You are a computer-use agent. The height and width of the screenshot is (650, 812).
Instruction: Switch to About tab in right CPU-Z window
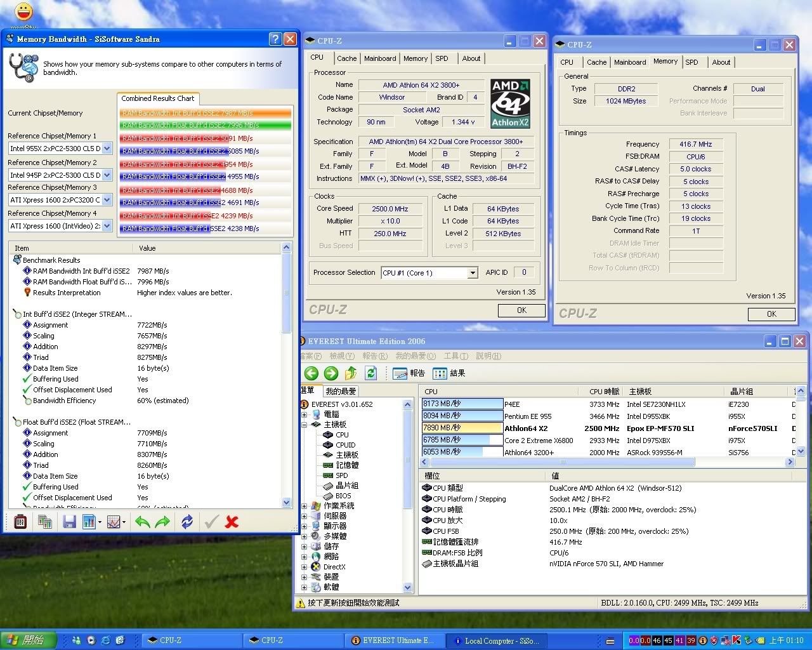(721, 62)
